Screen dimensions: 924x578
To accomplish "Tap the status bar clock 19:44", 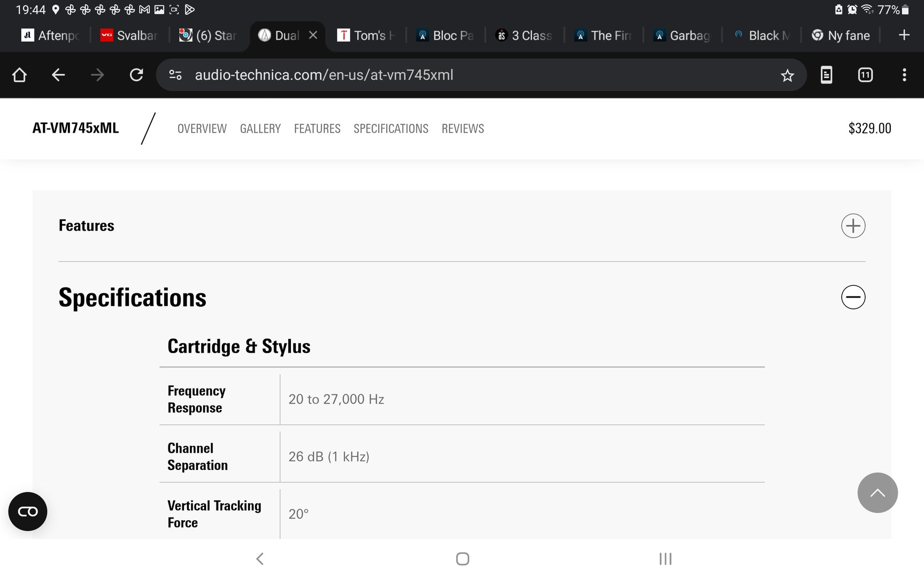I will click(x=30, y=10).
